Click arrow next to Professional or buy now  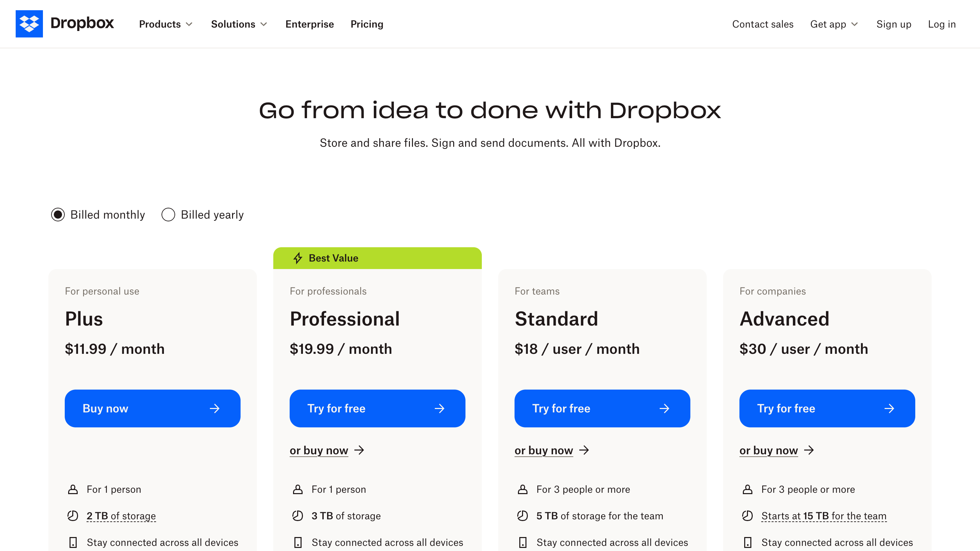click(359, 450)
